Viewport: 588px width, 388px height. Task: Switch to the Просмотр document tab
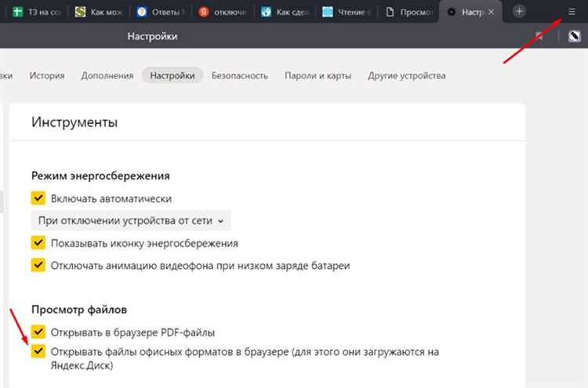pyautogui.click(x=408, y=13)
